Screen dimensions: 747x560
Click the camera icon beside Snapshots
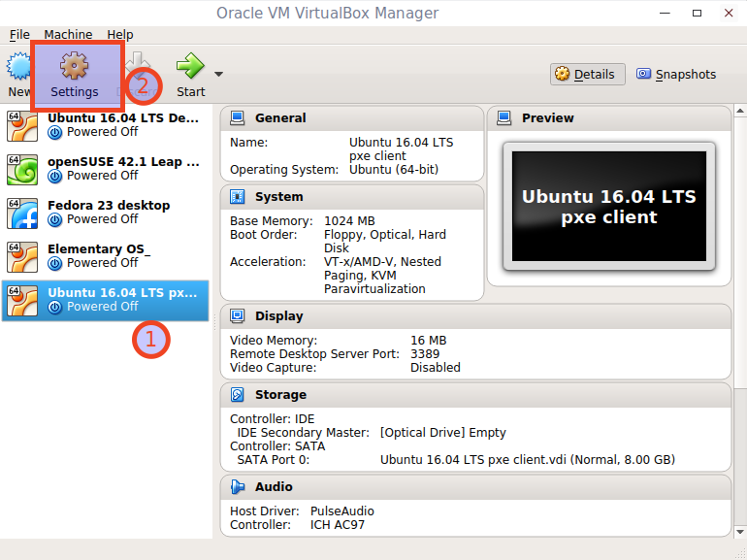pyautogui.click(x=643, y=74)
